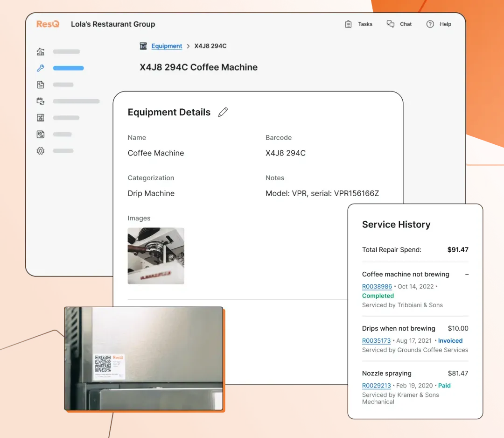This screenshot has width=504, height=438.
Task: Open work order R0029213
Action: tap(377, 386)
